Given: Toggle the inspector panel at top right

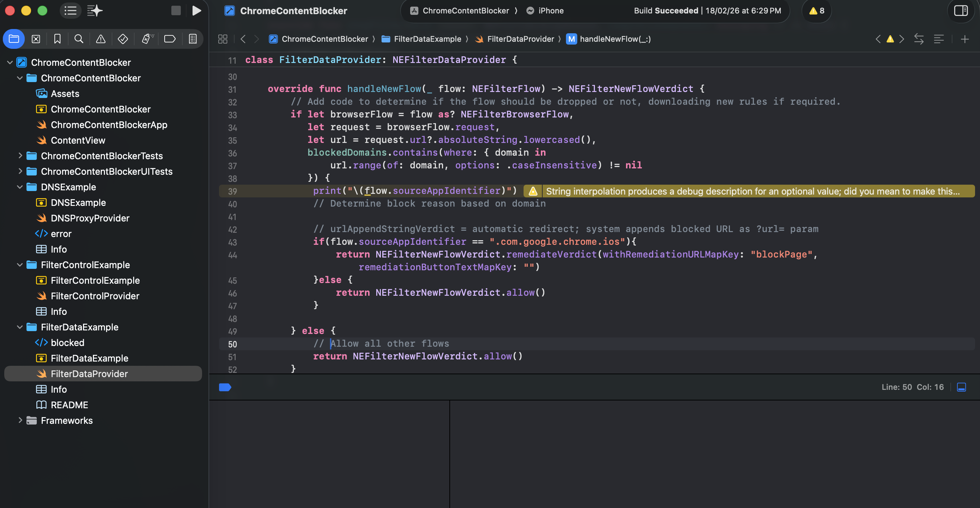Looking at the screenshot, I should (x=961, y=11).
